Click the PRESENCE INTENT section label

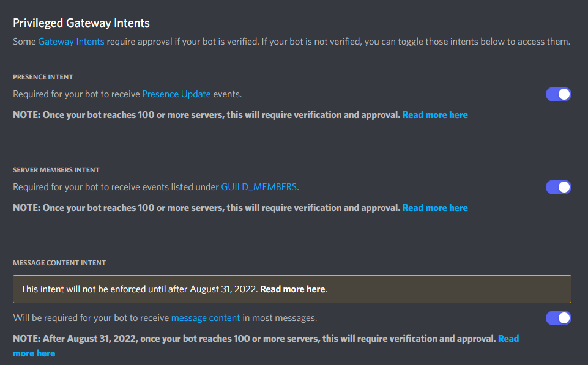pos(43,77)
